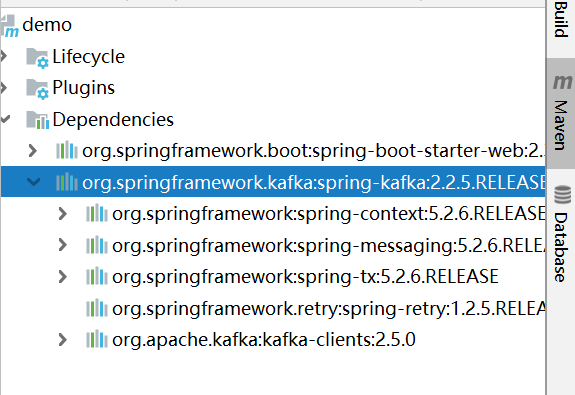Open the Build tool window tab
Image resolution: width=575 pixels, height=395 pixels.
point(561,19)
